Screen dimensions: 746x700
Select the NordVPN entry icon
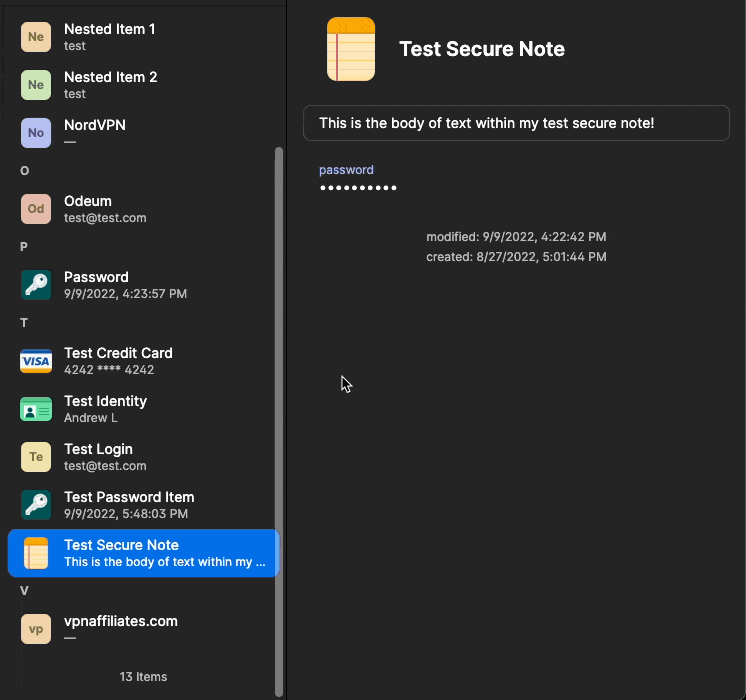coord(36,133)
